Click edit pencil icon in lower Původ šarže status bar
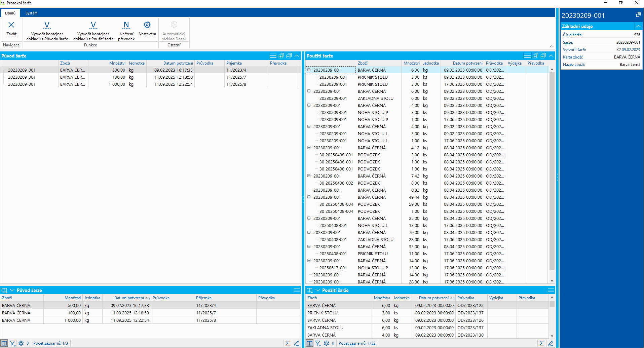Screen dimensions: 644x348 (296, 343)
